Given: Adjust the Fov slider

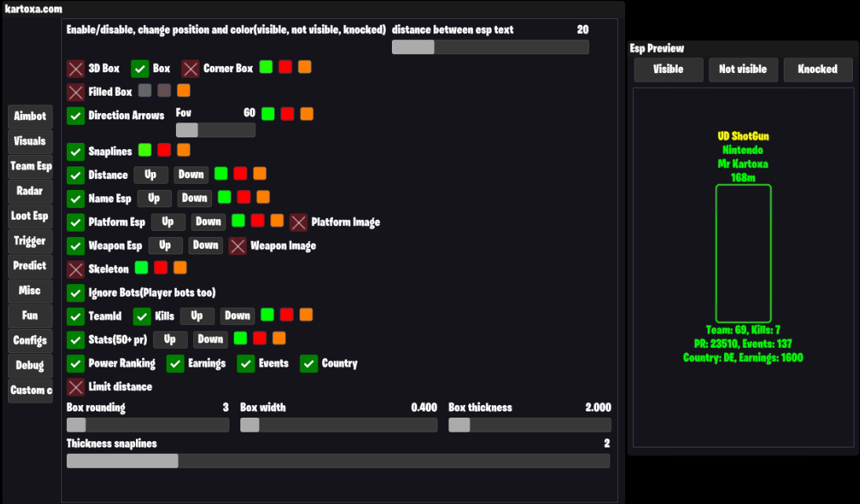Looking at the screenshot, I should [215, 130].
